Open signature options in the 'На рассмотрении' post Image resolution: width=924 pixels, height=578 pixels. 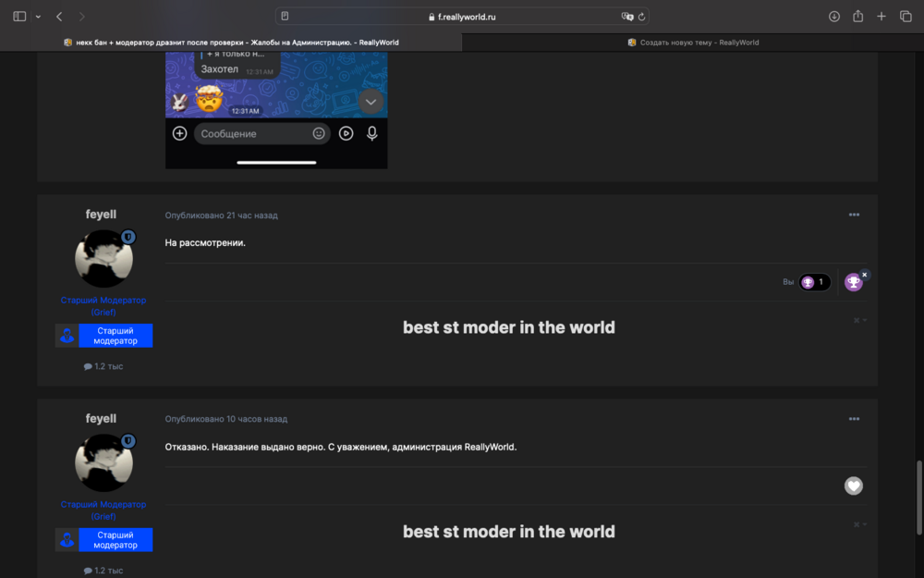[x=859, y=320]
